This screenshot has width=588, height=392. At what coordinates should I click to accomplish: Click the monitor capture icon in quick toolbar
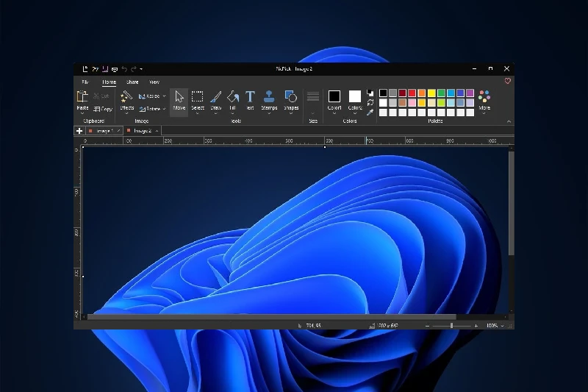[x=115, y=69]
